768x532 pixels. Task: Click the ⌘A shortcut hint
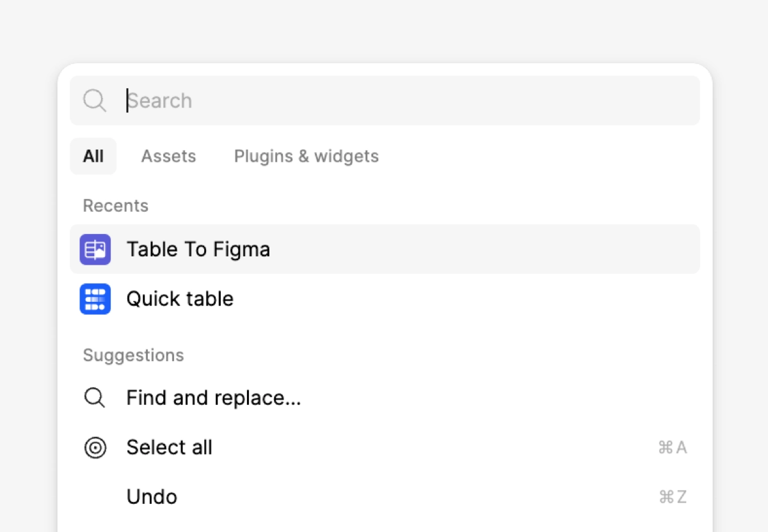click(x=673, y=448)
